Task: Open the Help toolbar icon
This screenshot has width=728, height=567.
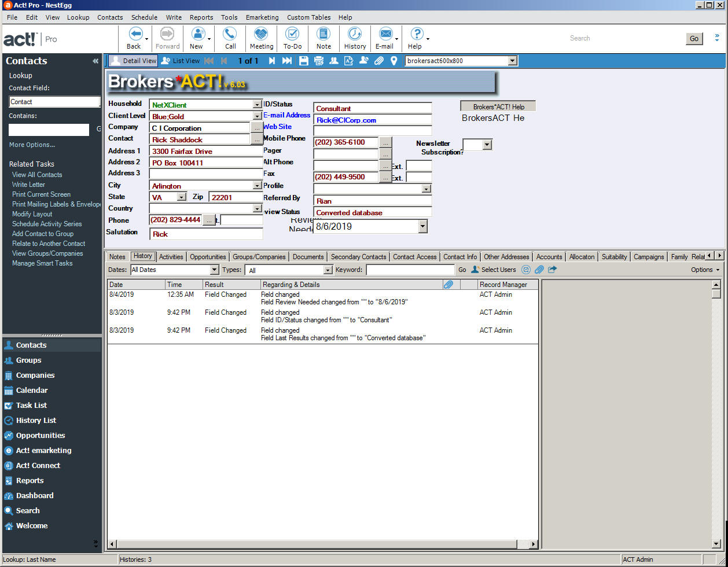Action: pos(417,34)
